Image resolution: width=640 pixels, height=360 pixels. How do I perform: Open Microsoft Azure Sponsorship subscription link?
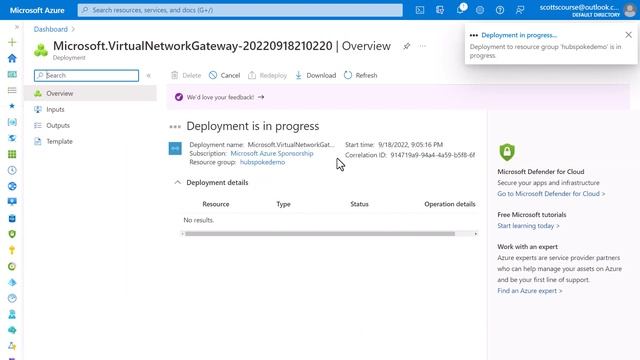click(272, 153)
